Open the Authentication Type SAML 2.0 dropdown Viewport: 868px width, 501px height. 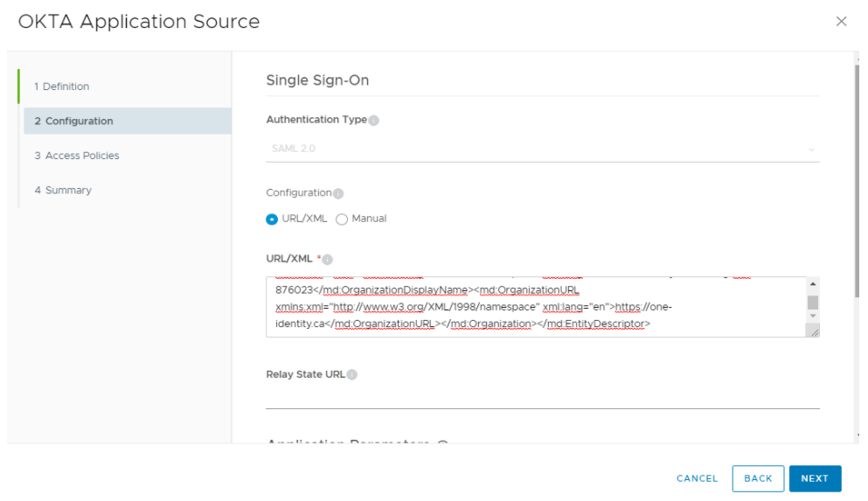542,149
